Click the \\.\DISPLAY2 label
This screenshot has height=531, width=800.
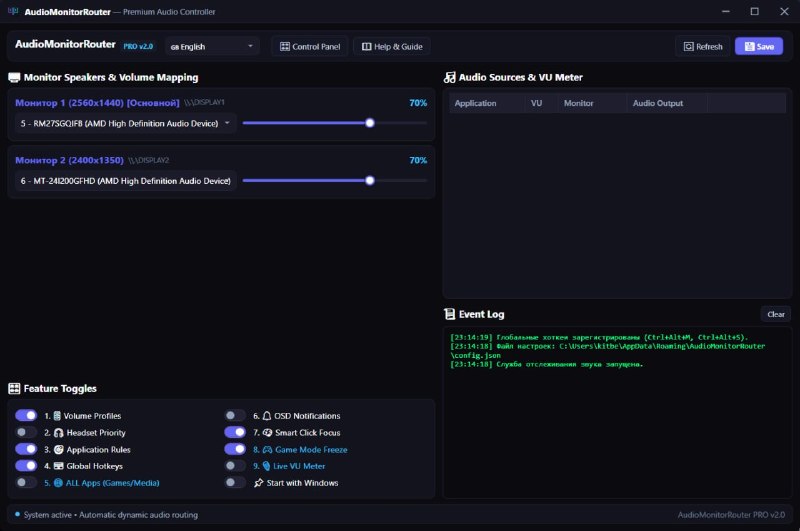click(148, 160)
